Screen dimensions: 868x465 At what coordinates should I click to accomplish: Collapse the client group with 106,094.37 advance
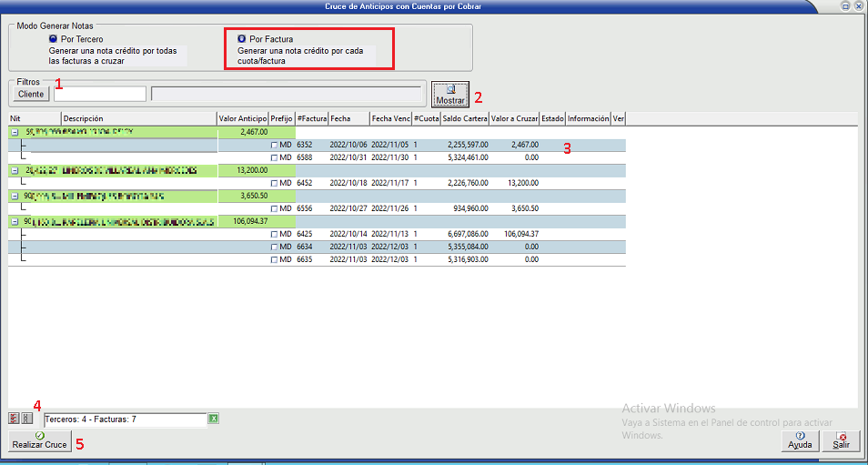(15, 221)
